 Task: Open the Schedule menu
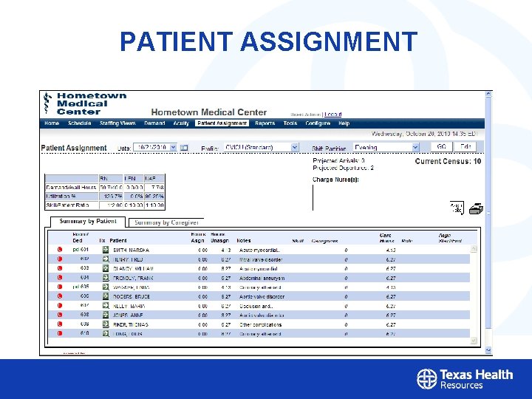(79, 123)
